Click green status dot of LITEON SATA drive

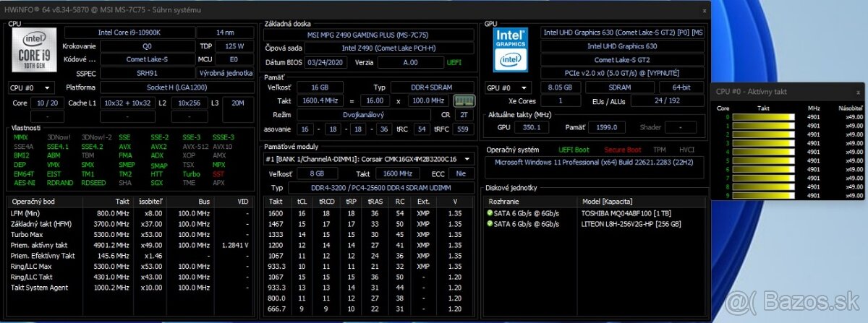490,225
